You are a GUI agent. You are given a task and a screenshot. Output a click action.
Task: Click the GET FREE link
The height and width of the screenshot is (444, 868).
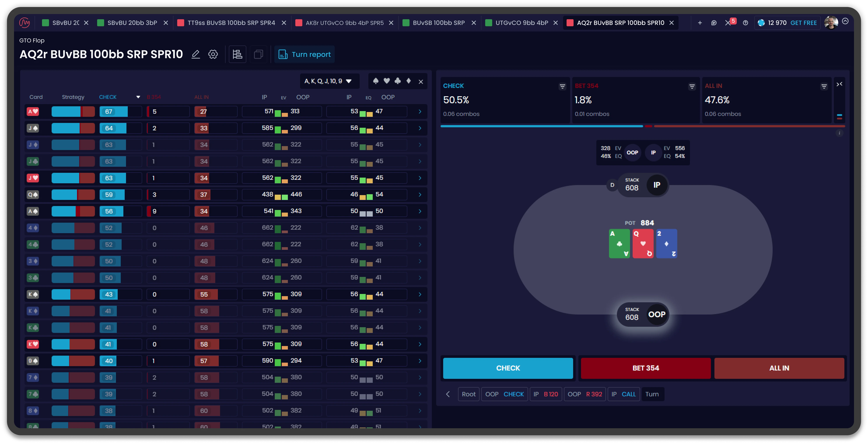coord(804,23)
